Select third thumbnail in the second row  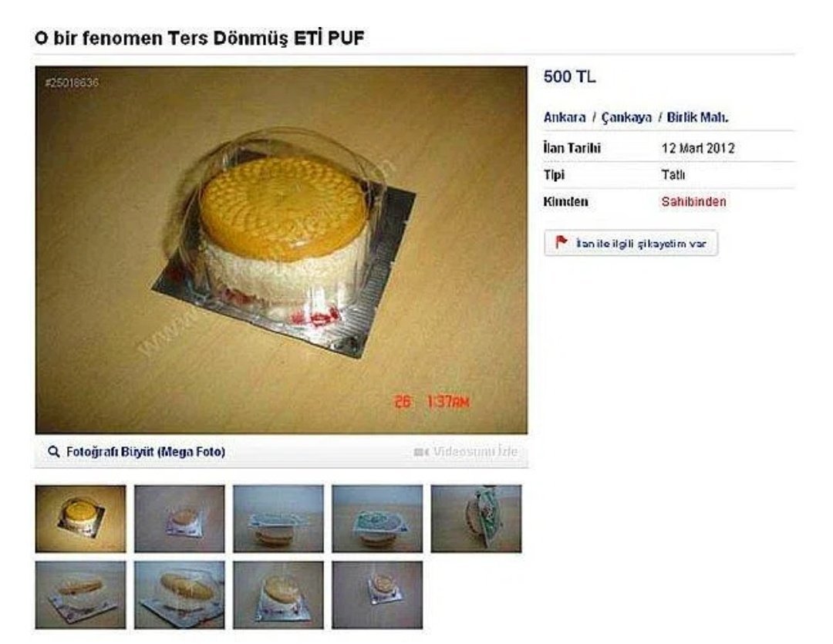278,595
